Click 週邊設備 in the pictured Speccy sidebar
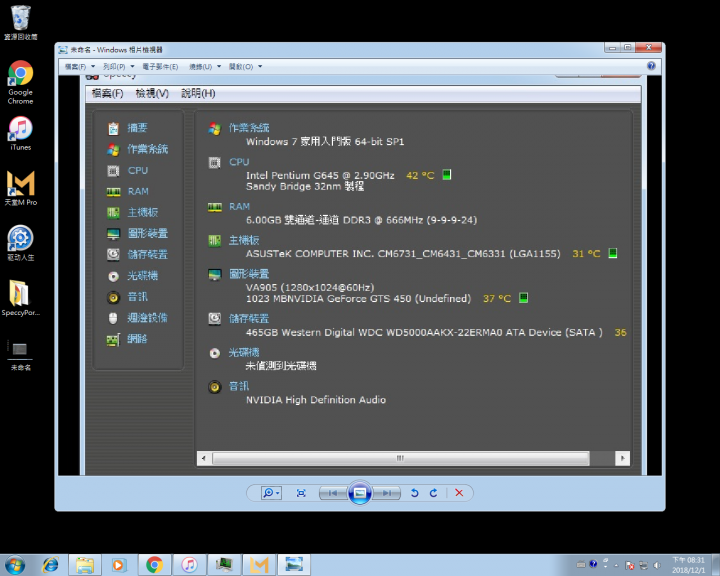720x576 pixels. tap(147, 318)
